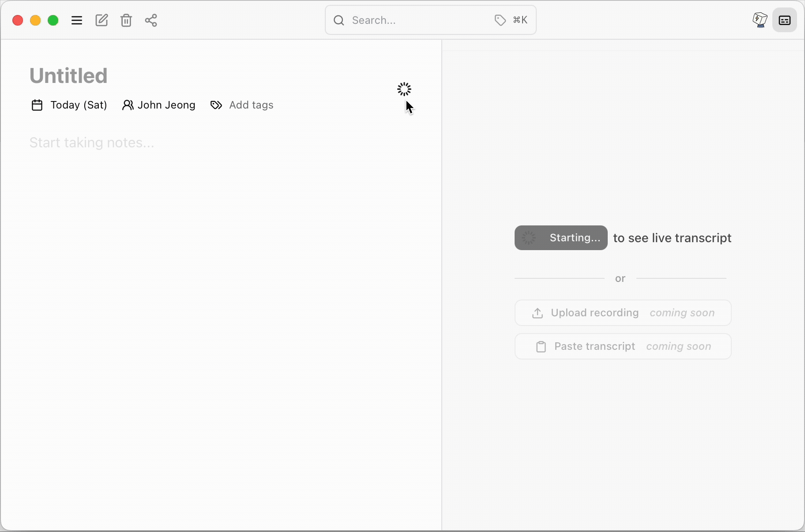The height and width of the screenshot is (532, 805).
Task: Toggle the transcript panel icon
Action: [x=785, y=20]
